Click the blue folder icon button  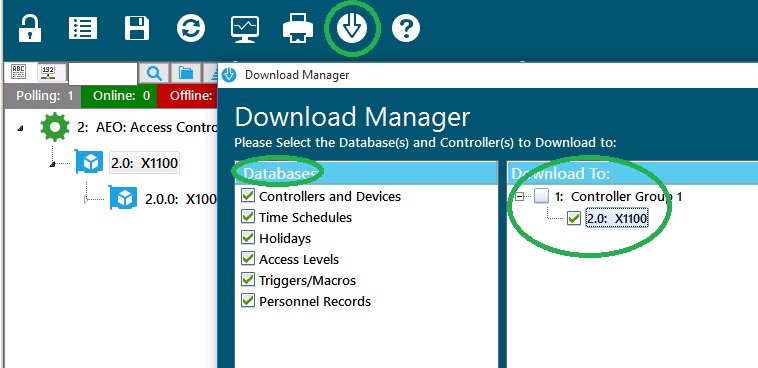pyautogui.click(x=186, y=74)
